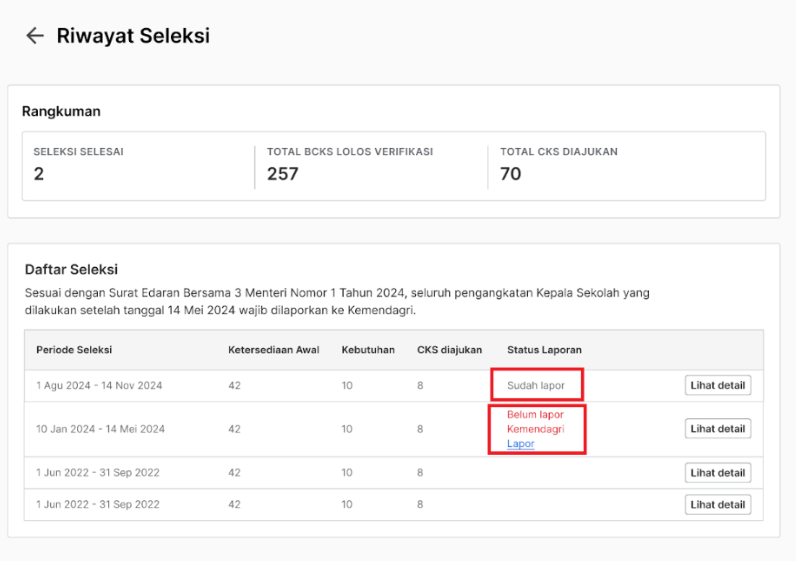The image size is (796, 561).
Task: Click the red Belum lapor Kemendagri status
Action: tap(536, 422)
